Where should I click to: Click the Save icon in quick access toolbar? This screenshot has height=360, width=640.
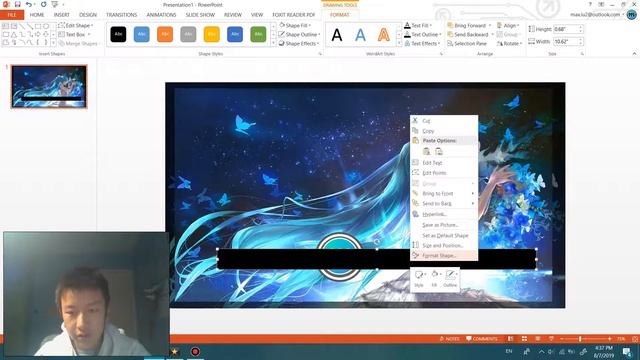(x=18, y=4)
